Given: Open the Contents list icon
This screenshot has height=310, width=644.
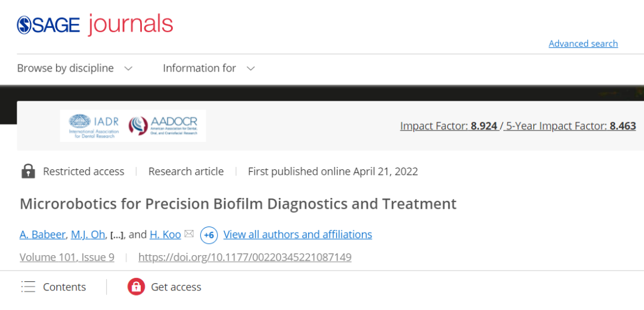Looking at the screenshot, I should pyautogui.click(x=28, y=287).
